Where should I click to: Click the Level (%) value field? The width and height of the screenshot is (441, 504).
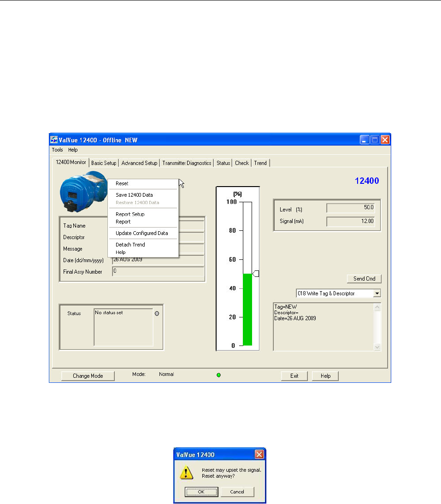351,208
